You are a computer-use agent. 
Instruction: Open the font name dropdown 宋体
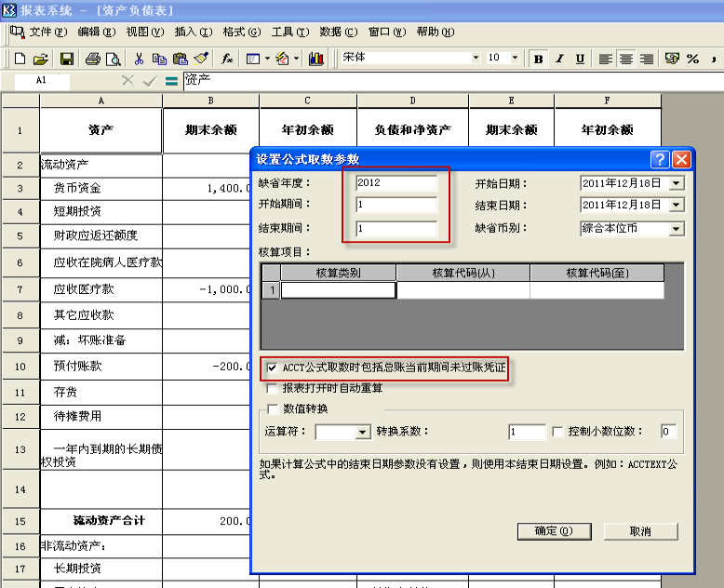tap(476, 58)
